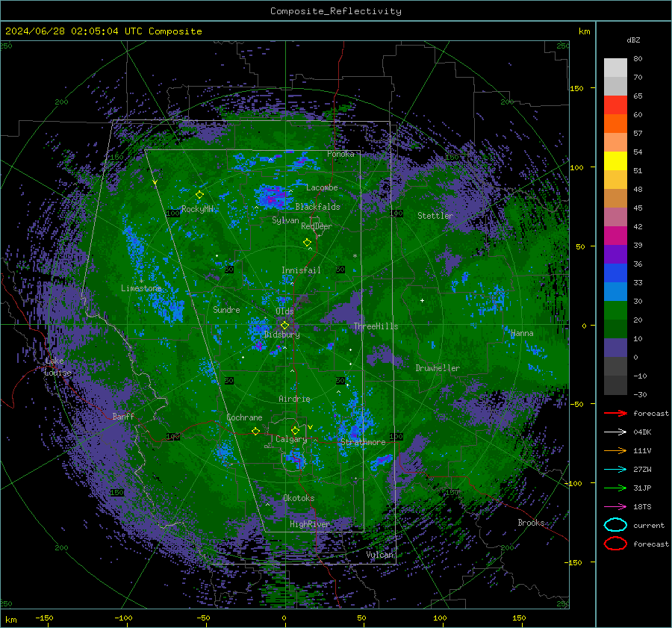Click the Okotoks label
Viewport: 672px width, 628px height.
[299, 498]
